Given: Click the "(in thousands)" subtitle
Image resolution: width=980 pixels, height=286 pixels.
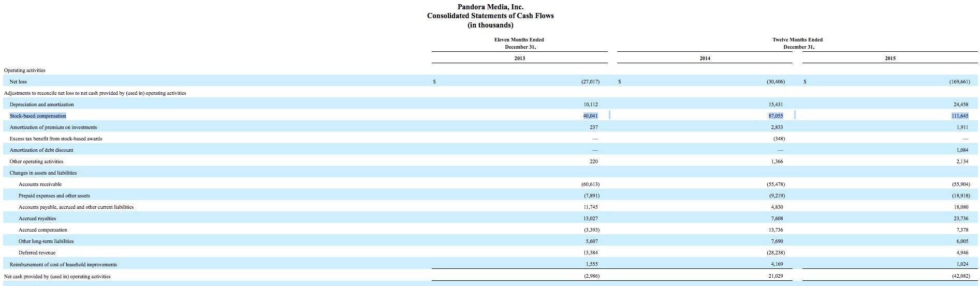Looking at the screenshot, I should [x=490, y=25].
